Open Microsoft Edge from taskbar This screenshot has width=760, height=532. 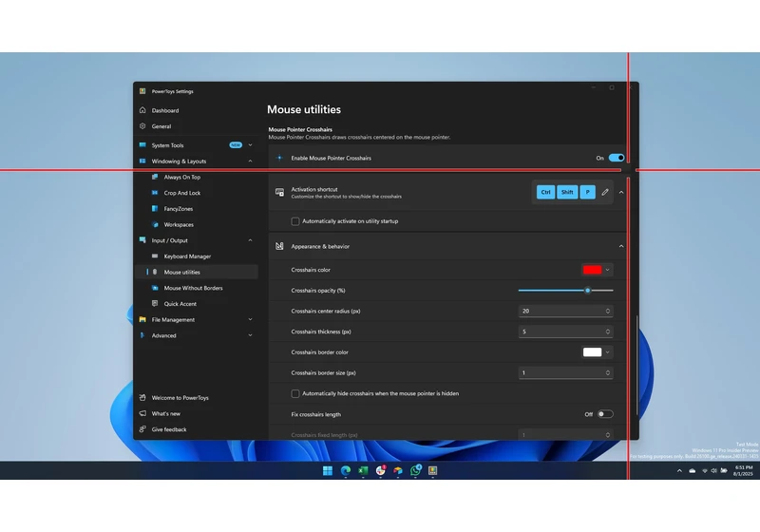tap(346, 470)
